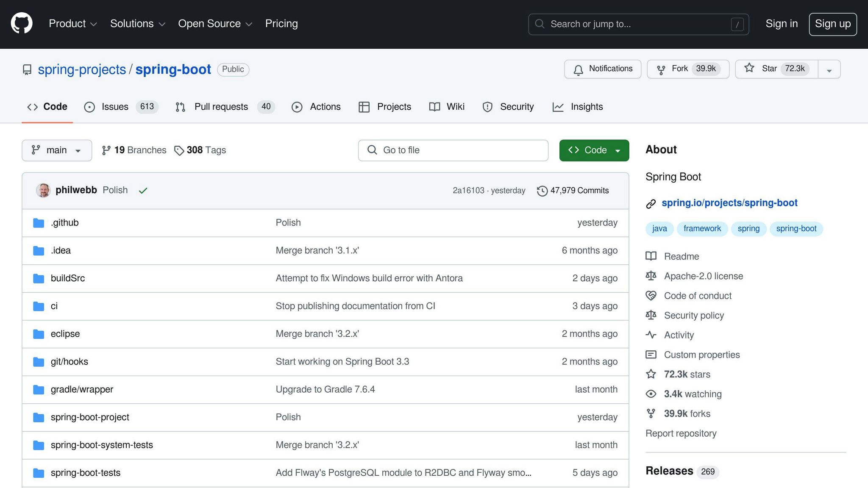The image size is (868, 488).
Task: Select the Actions play-circle icon
Action: tap(297, 107)
